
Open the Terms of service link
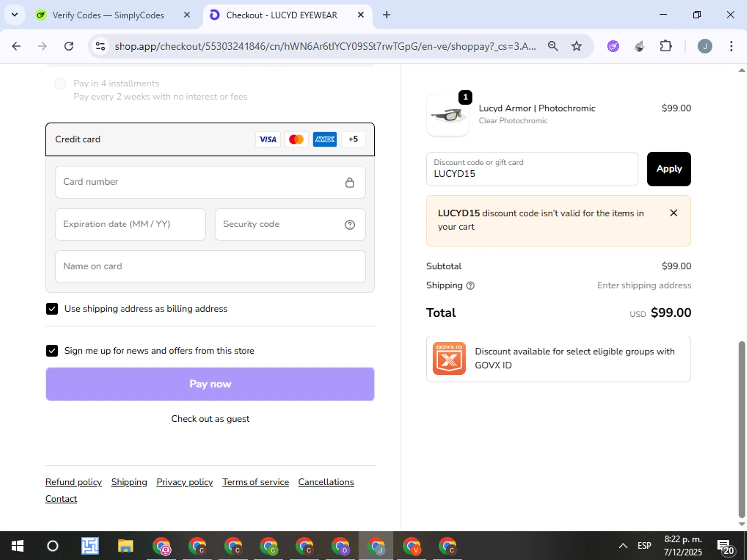tap(255, 482)
